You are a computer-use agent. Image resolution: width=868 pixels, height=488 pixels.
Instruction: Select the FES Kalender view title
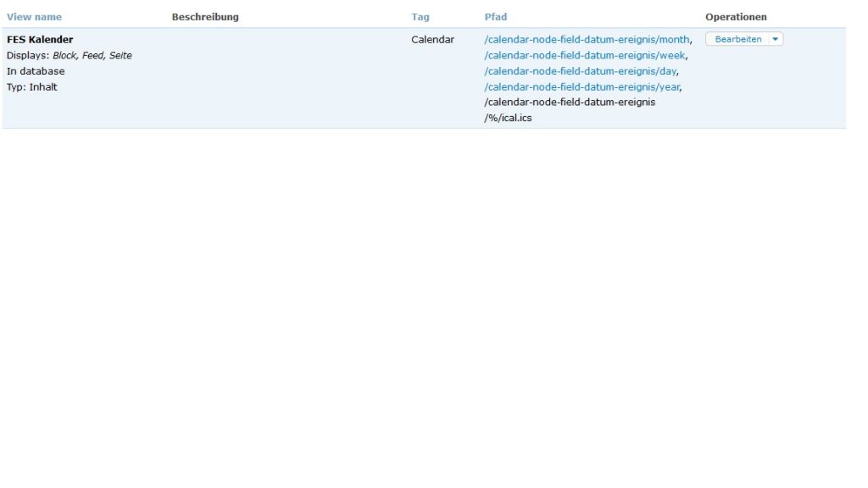point(40,40)
